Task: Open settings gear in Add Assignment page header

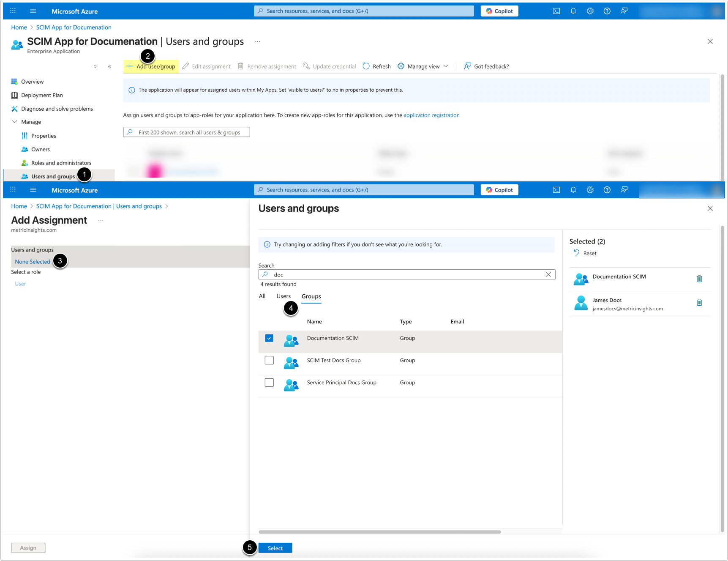Action: [590, 190]
